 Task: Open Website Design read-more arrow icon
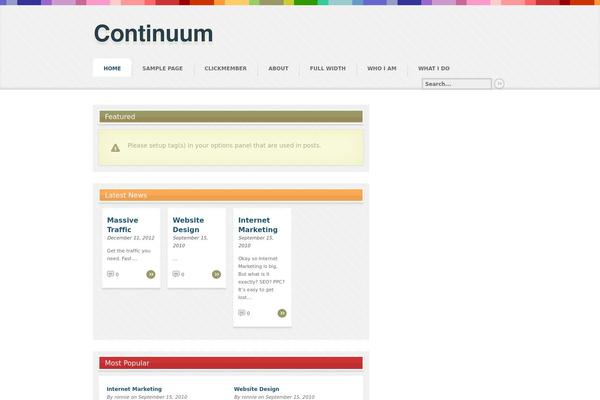click(216, 274)
